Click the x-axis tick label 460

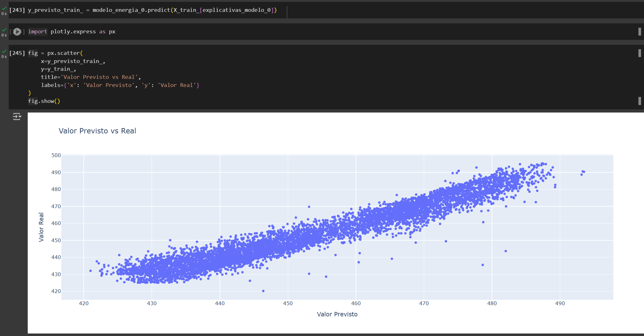pos(356,303)
